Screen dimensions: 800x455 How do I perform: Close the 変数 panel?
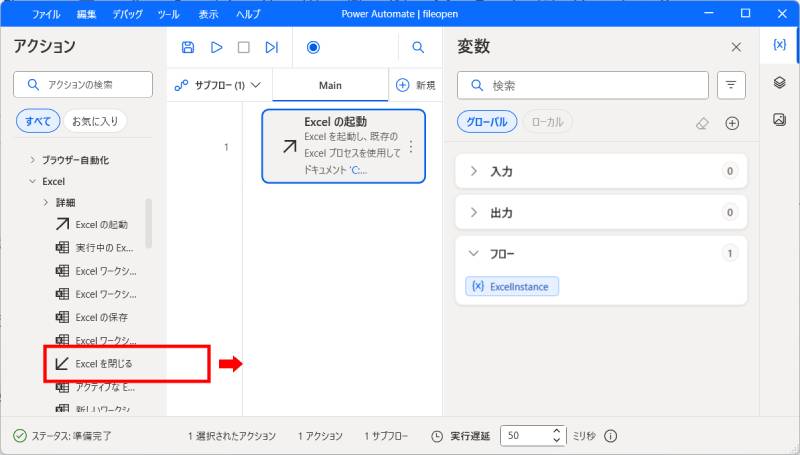tap(736, 47)
